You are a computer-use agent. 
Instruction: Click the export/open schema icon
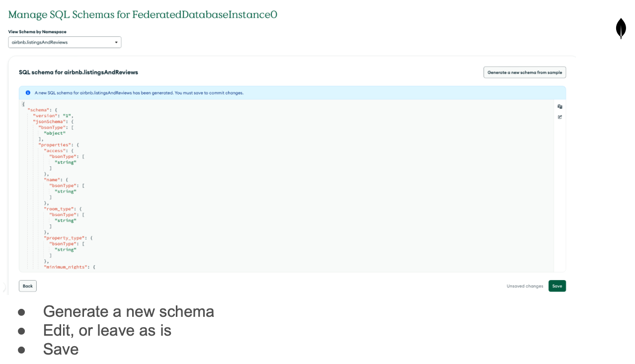(x=560, y=117)
